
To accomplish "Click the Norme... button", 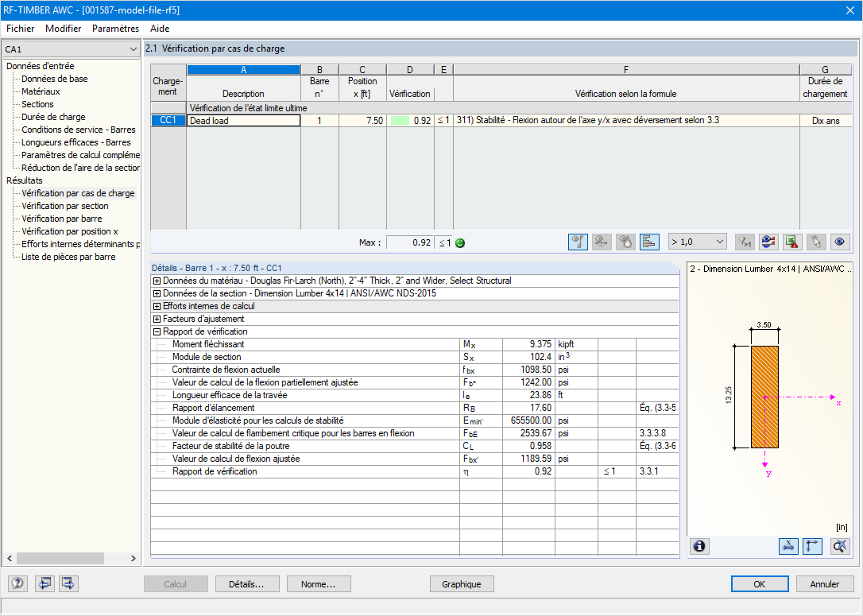I will coord(318,584).
